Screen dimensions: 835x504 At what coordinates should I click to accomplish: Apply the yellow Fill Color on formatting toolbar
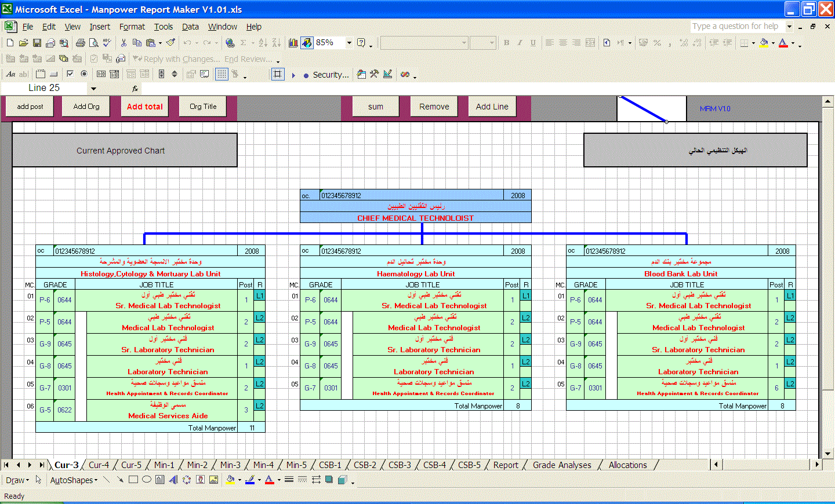pyautogui.click(x=764, y=43)
